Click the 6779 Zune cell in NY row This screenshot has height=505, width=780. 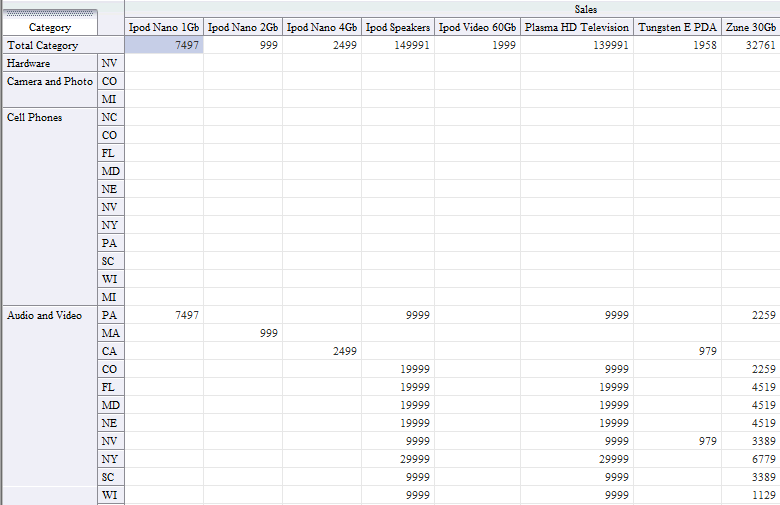click(x=751, y=459)
